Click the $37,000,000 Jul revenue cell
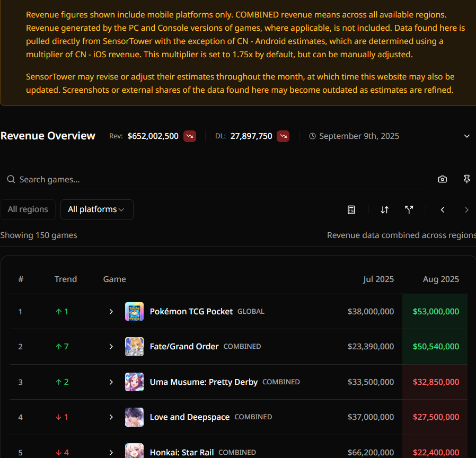 click(x=371, y=417)
